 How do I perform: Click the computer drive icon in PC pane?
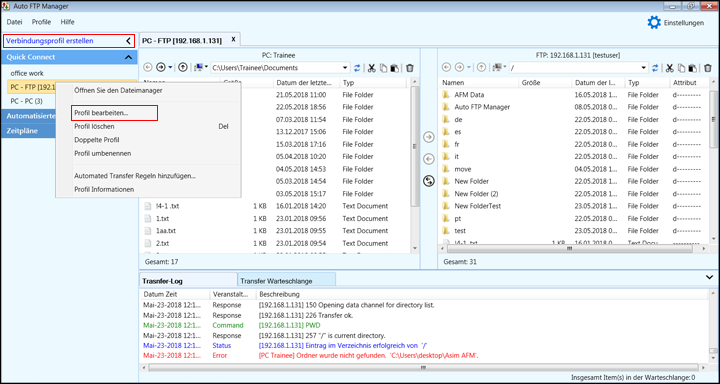pyautogui.click(x=199, y=68)
